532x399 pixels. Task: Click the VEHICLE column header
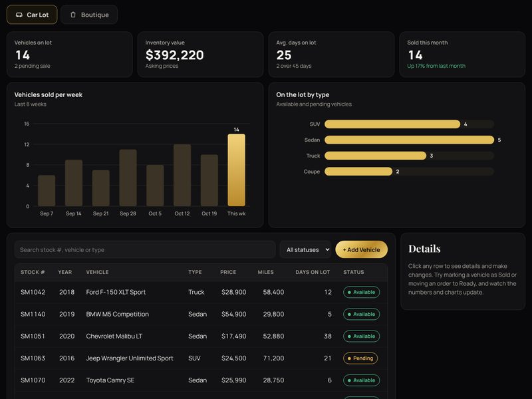[97, 272]
